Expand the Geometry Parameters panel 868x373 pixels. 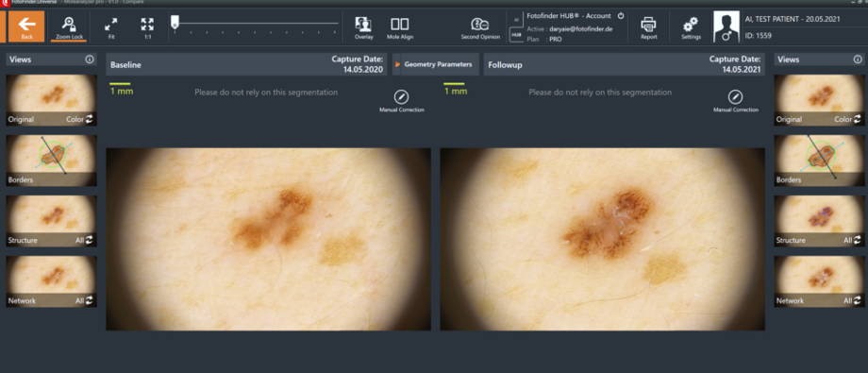pos(435,64)
